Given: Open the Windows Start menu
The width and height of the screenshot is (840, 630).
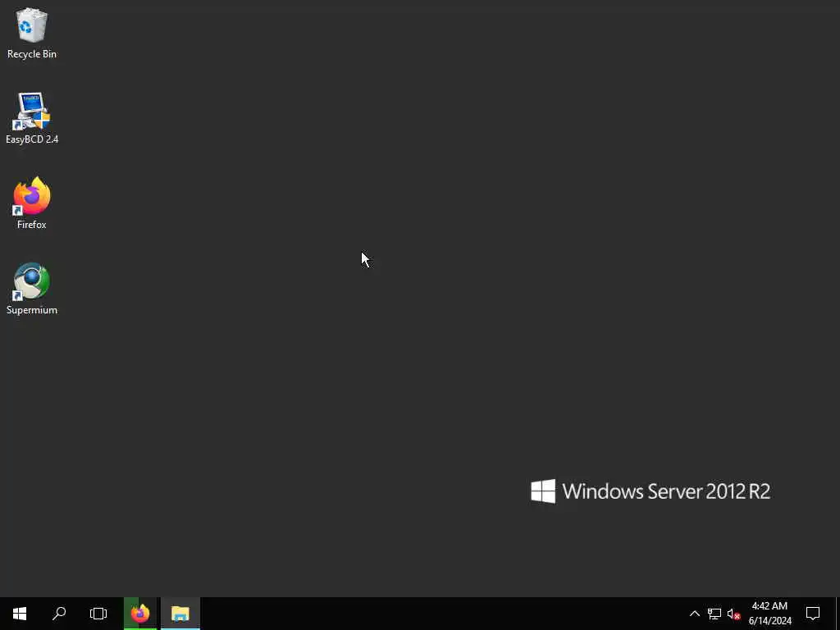Looking at the screenshot, I should tap(20, 614).
